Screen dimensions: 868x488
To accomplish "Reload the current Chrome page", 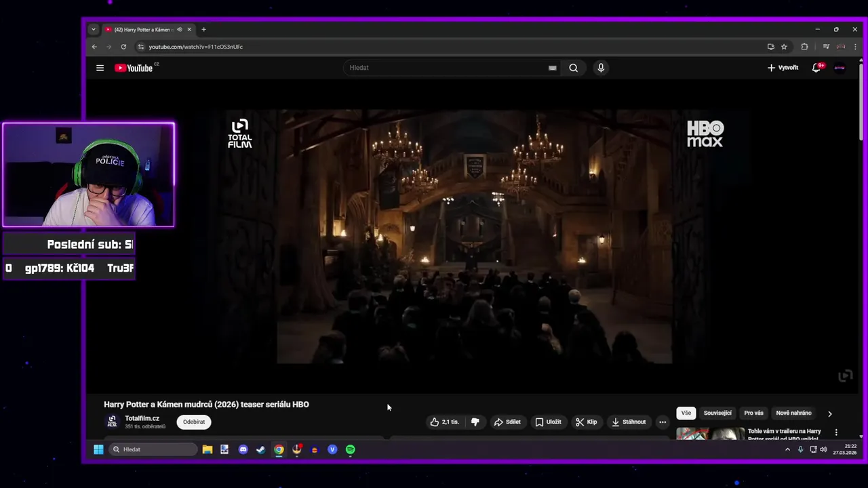I will point(123,47).
